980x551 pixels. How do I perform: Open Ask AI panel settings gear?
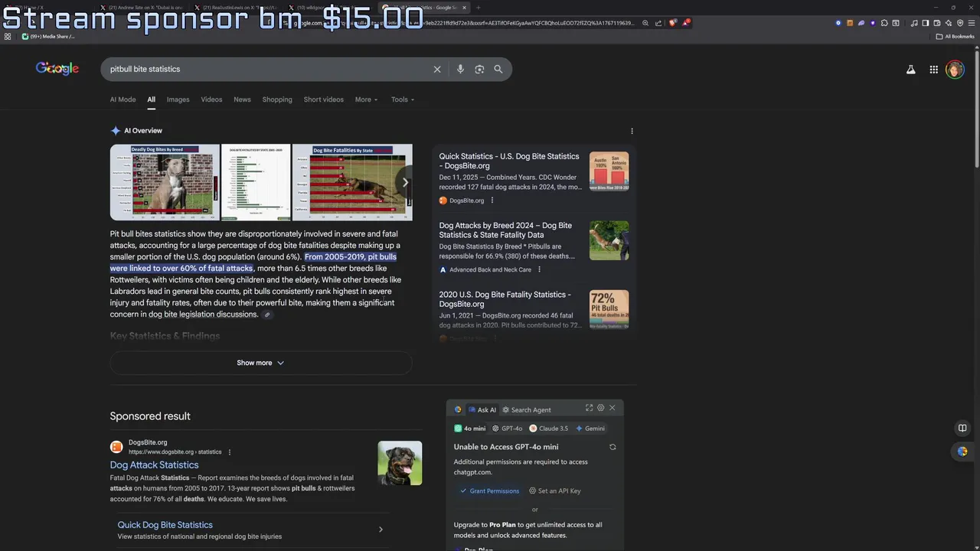pos(600,409)
